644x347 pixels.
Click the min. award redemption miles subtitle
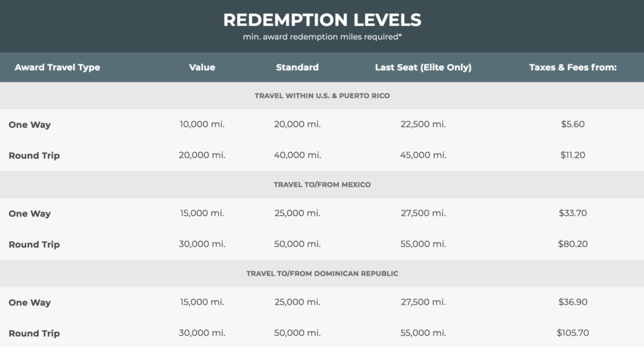pos(322,37)
